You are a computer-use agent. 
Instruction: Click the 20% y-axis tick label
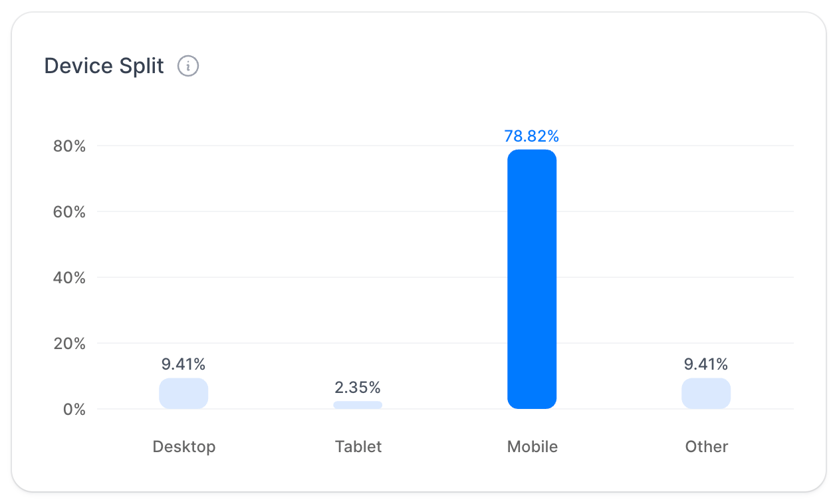pos(70,344)
